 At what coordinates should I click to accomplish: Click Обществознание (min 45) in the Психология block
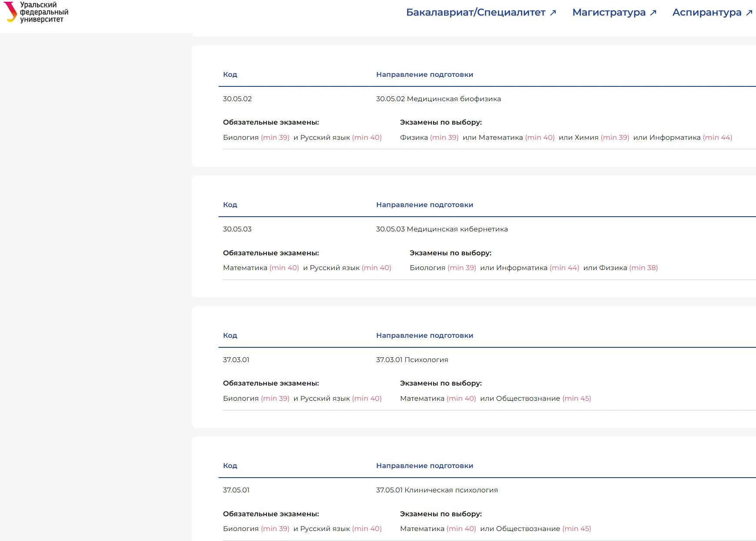(x=543, y=399)
